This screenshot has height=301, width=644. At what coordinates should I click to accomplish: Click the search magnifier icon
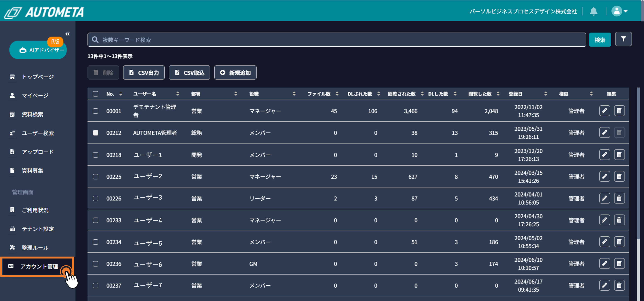pos(95,40)
